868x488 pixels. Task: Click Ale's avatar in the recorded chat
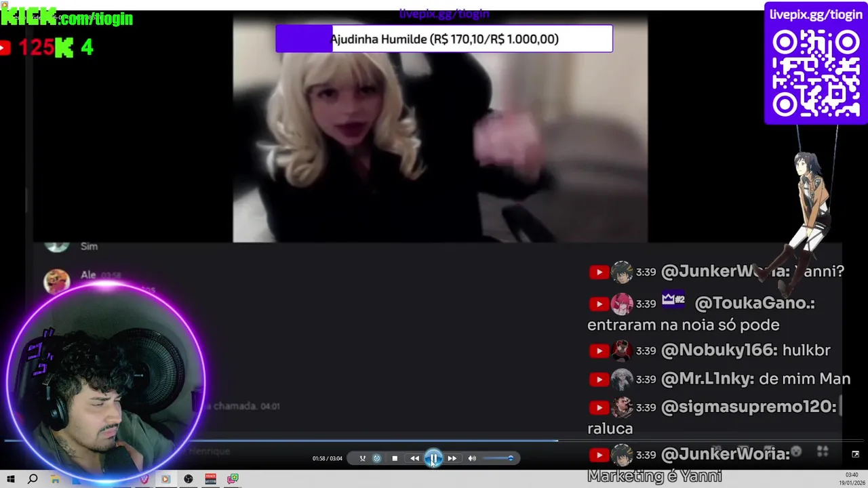pyautogui.click(x=57, y=281)
